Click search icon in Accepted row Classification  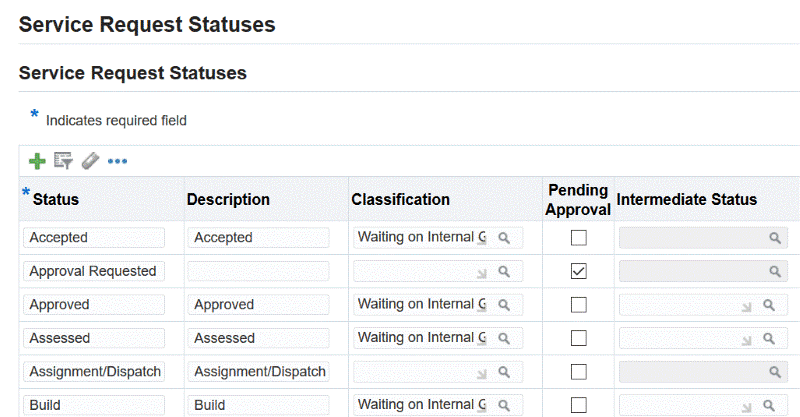point(506,238)
